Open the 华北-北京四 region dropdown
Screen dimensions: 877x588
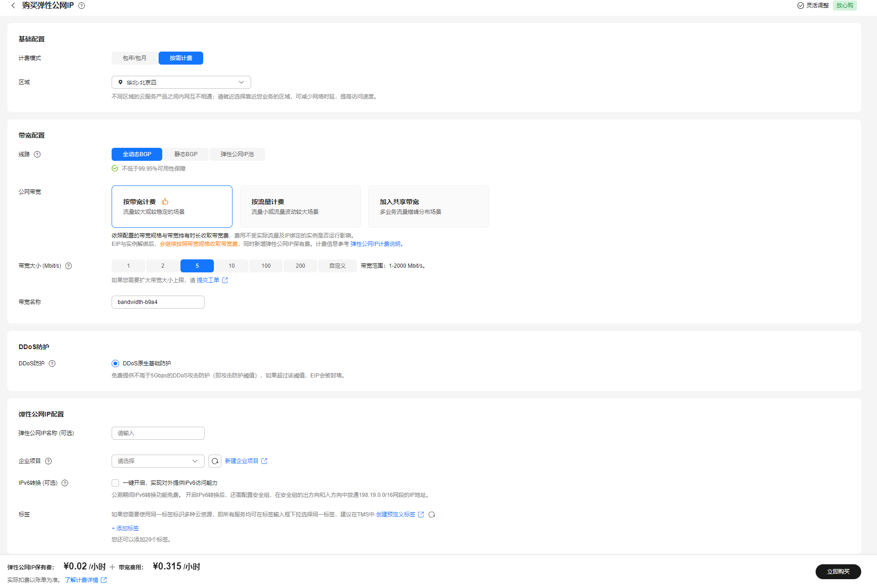(x=181, y=82)
